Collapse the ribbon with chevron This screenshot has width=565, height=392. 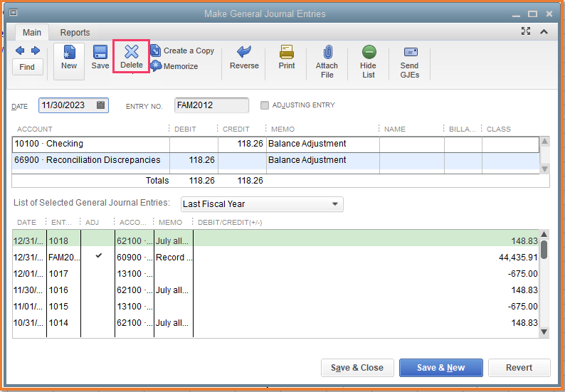click(x=544, y=32)
